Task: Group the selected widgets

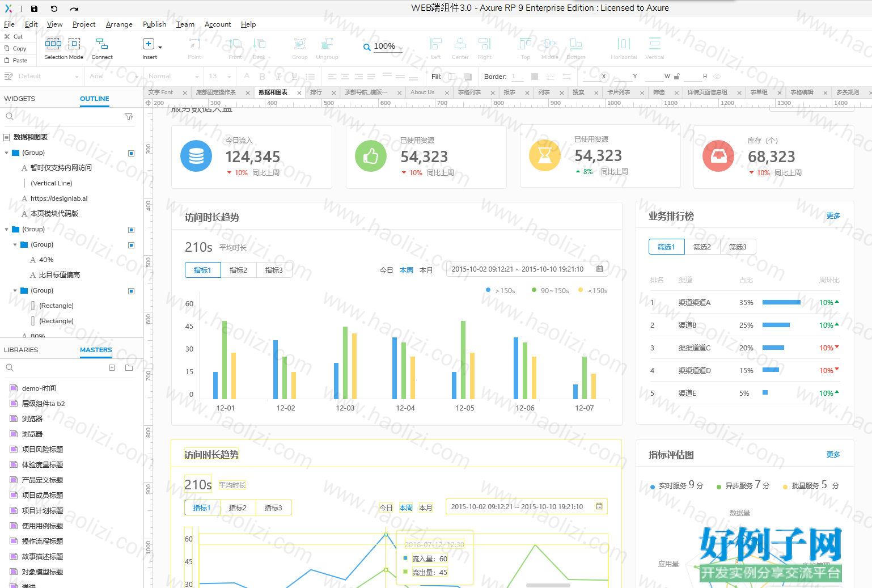Action: click(300, 48)
